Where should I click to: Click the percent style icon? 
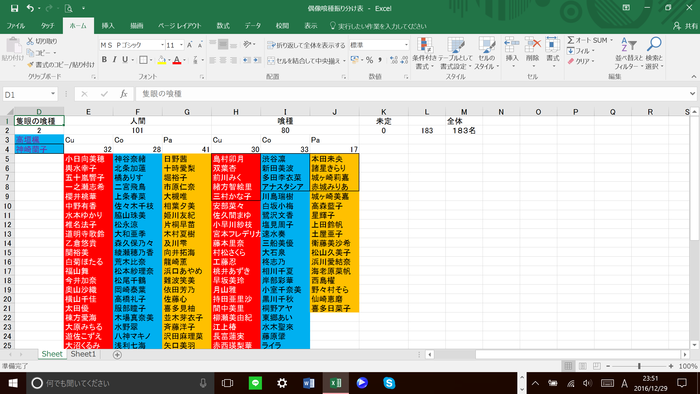tap(369, 60)
